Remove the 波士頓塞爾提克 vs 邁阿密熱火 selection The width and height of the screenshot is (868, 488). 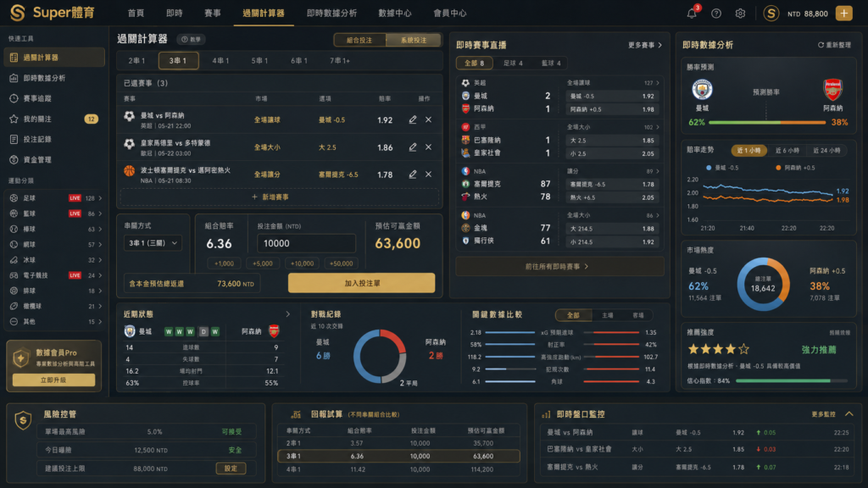pyautogui.click(x=428, y=175)
